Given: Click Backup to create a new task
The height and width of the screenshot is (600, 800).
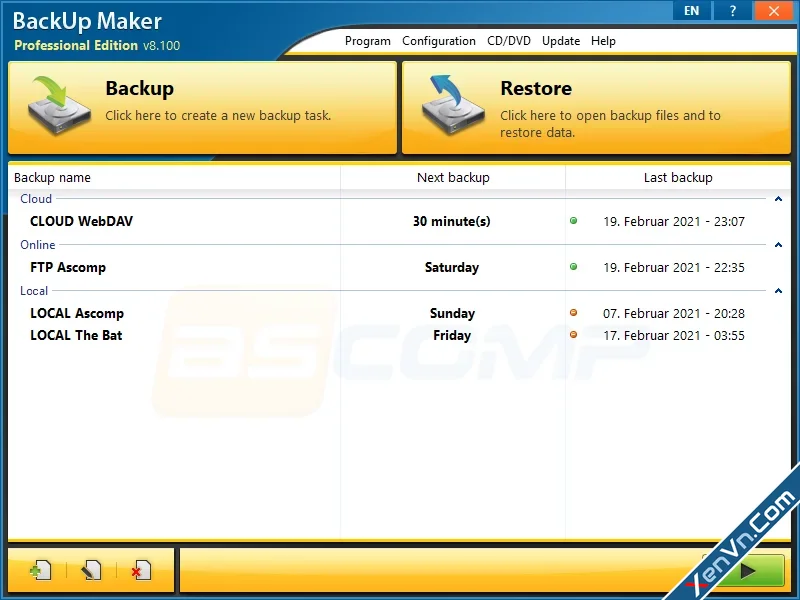Looking at the screenshot, I should (203, 108).
